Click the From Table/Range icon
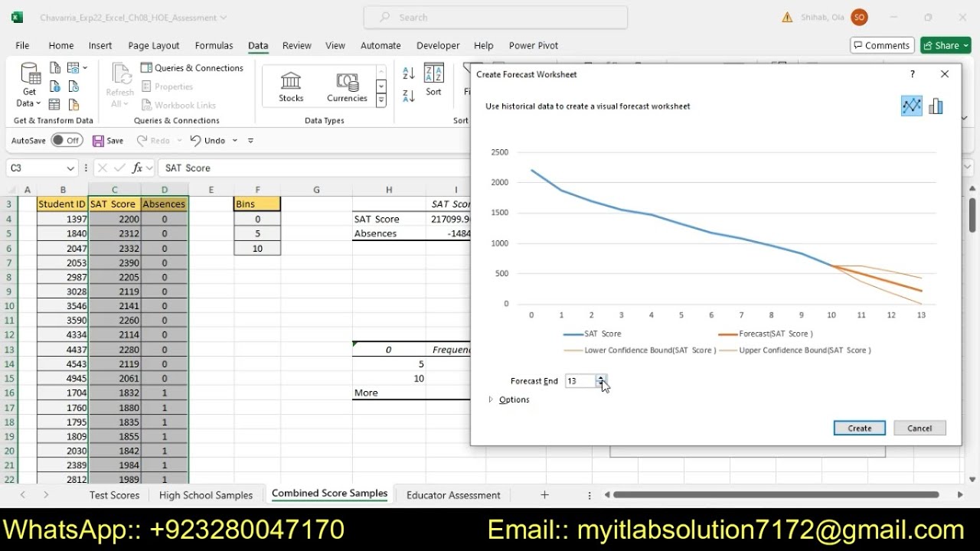 pyautogui.click(x=55, y=105)
